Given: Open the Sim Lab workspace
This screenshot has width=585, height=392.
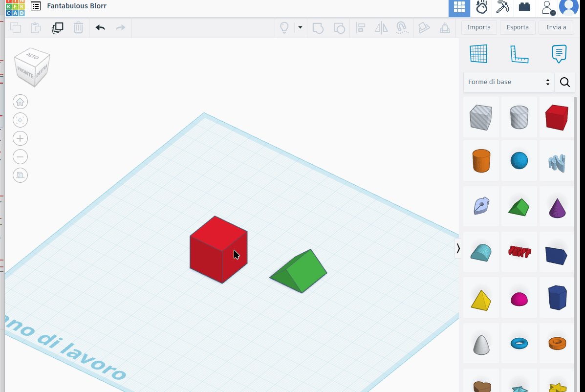Looking at the screenshot, I should 481,7.
